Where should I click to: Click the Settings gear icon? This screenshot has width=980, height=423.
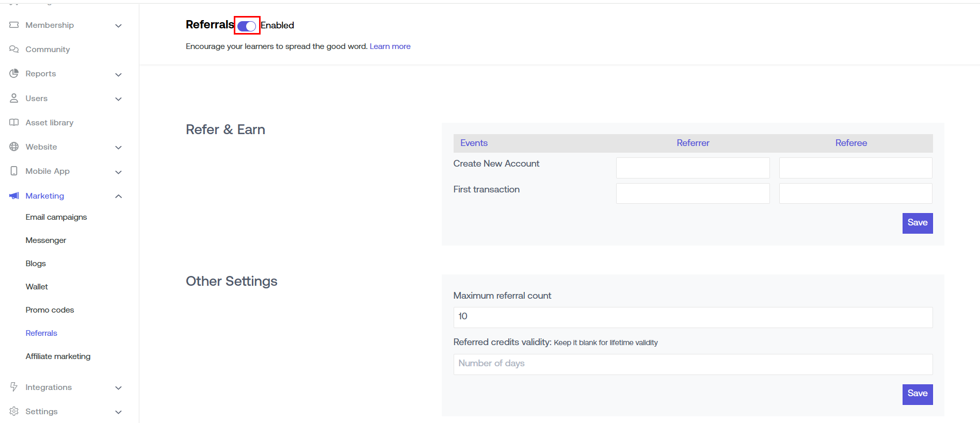point(14,411)
